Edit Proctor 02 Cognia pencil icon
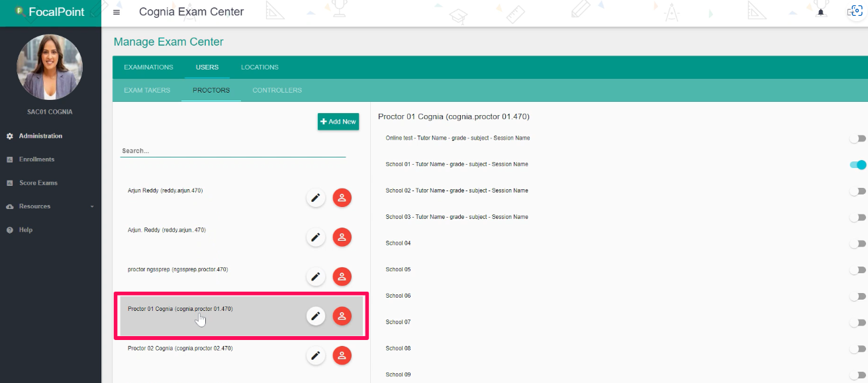This screenshot has width=868, height=383. 316,356
